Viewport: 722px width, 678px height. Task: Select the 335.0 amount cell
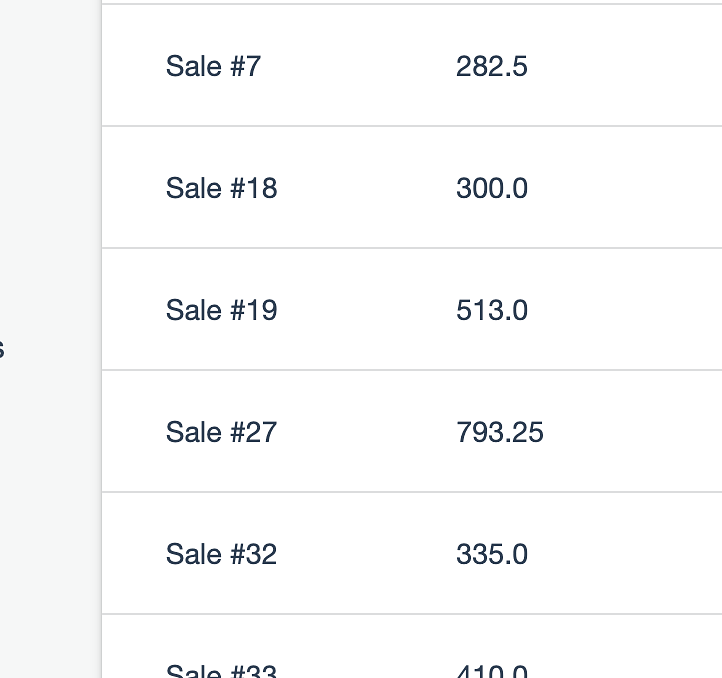(x=491, y=554)
